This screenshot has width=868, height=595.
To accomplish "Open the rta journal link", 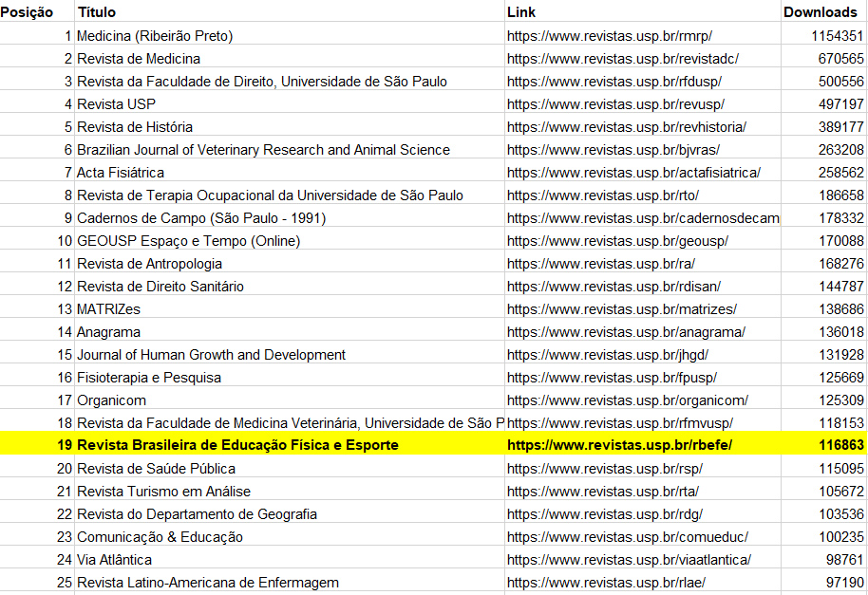I will [603, 491].
